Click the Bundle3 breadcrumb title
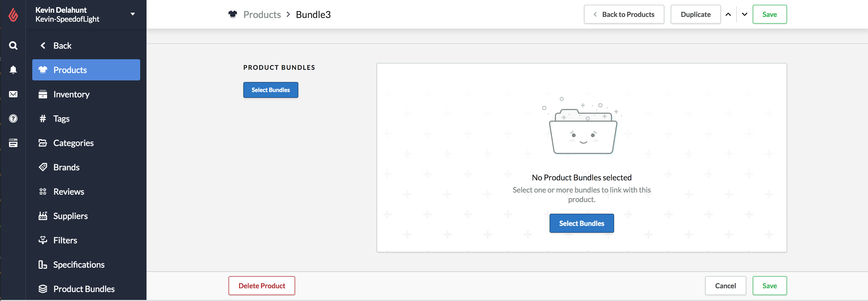This screenshot has height=301, width=868. pyautogui.click(x=313, y=15)
